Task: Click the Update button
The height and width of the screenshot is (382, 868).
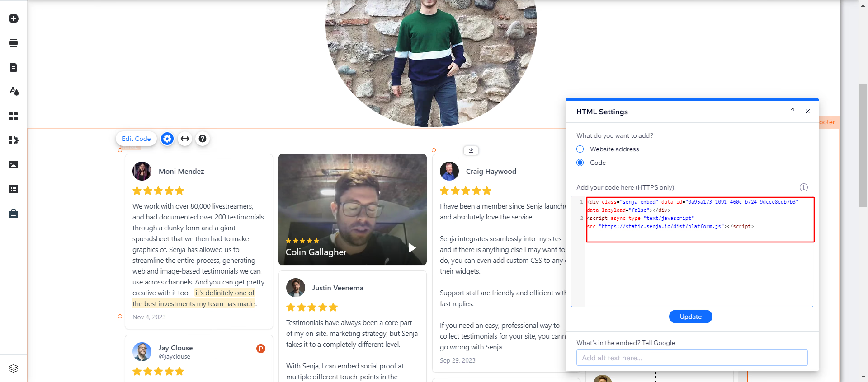Action: click(x=690, y=317)
